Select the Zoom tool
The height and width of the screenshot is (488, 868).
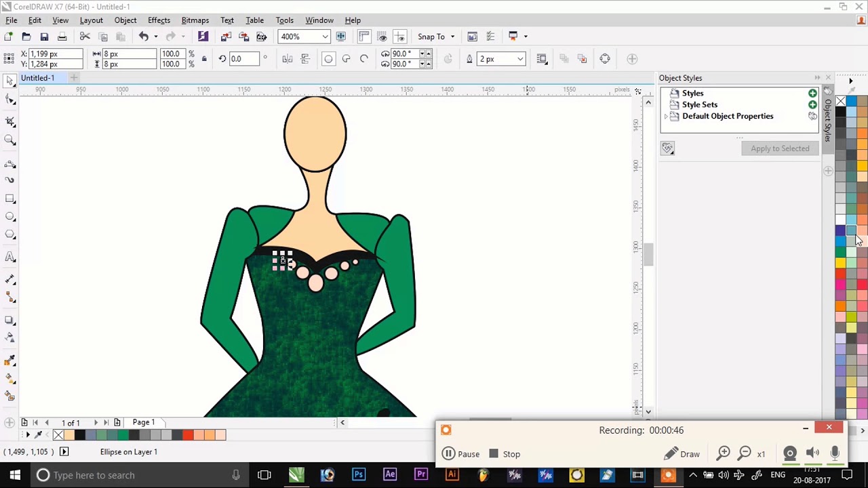point(10,138)
